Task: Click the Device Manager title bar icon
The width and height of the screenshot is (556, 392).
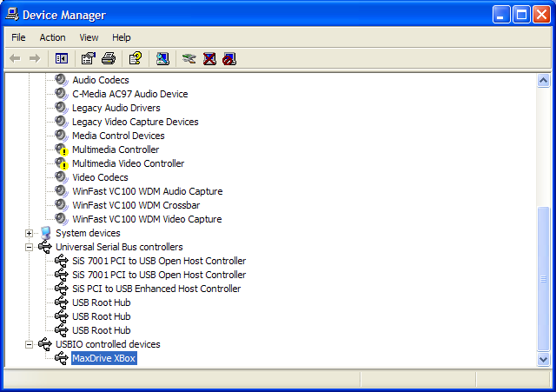Action: pos(12,15)
